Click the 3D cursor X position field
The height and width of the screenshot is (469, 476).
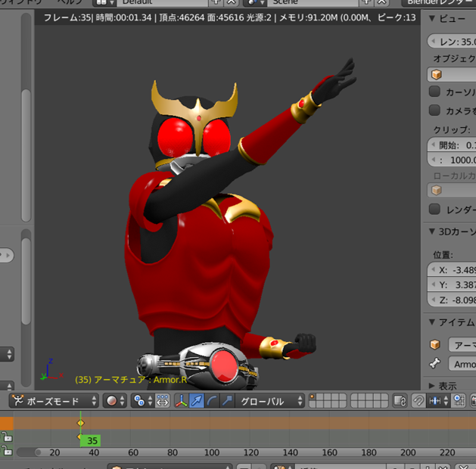(452, 270)
